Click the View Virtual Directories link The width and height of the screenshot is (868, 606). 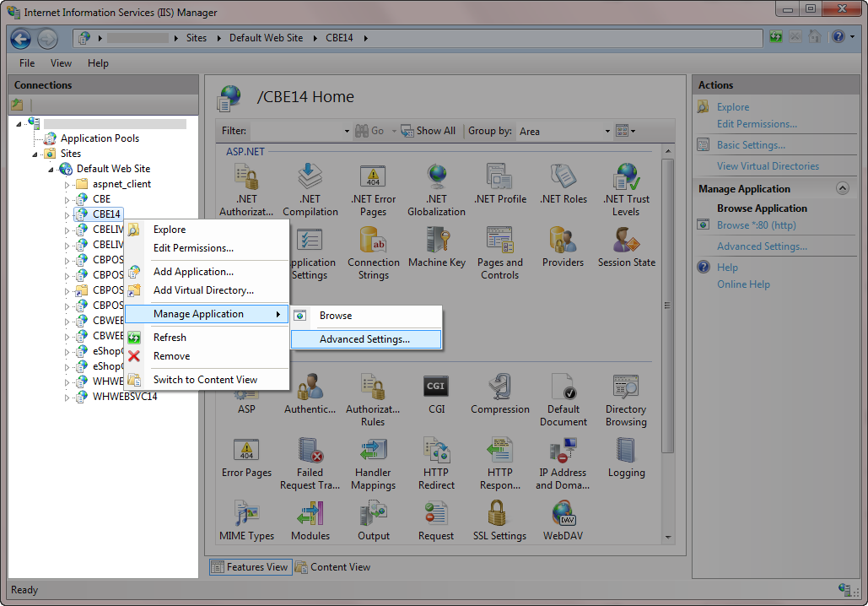pos(768,166)
